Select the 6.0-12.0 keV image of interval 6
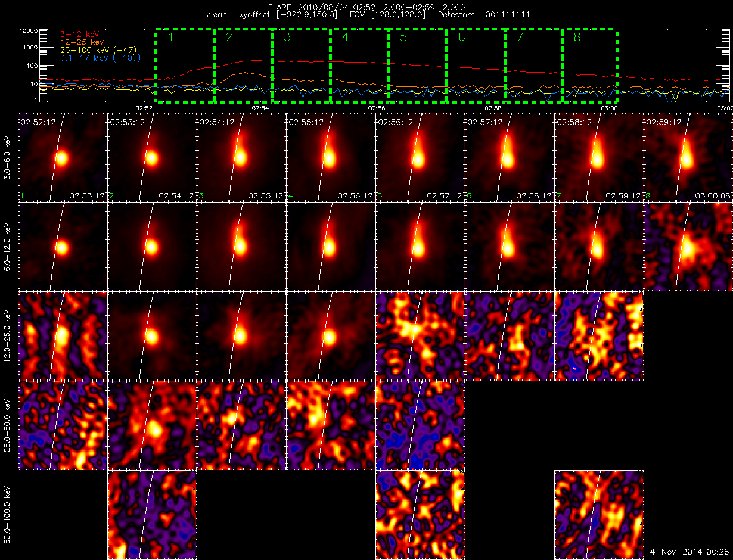 click(x=510, y=247)
